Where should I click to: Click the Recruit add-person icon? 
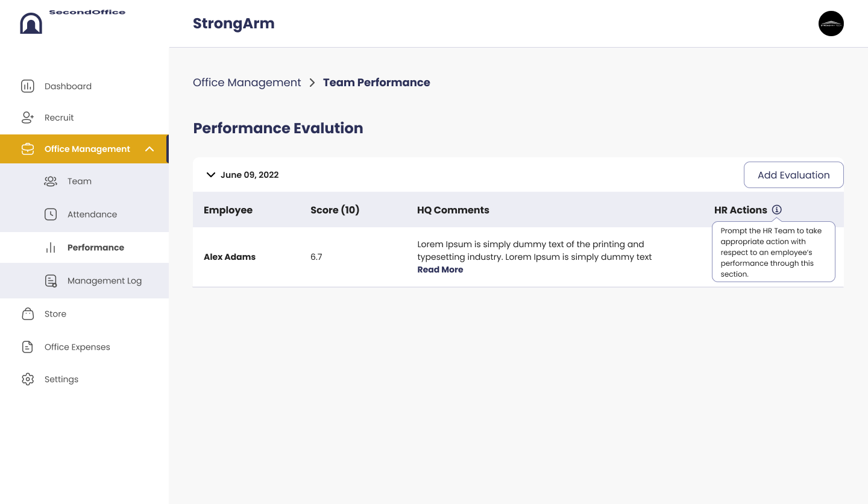click(28, 118)
